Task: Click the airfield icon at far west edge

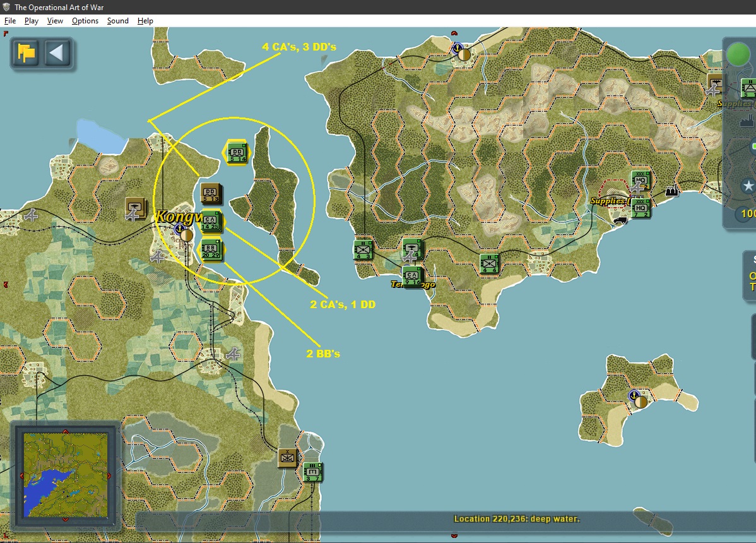Action: pyautogui.click(x=32, y=215)
